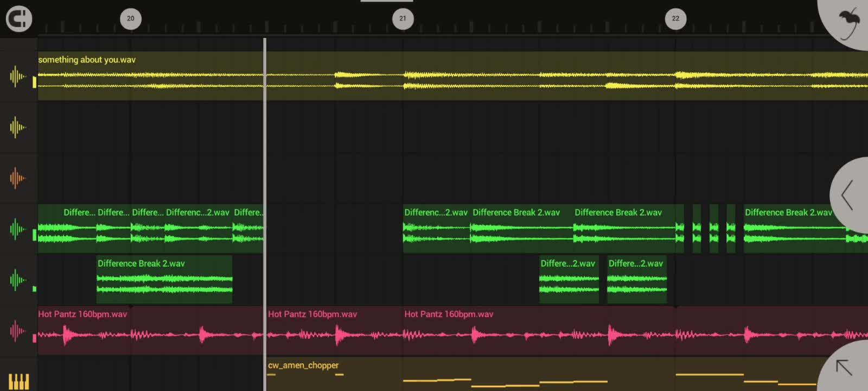Viewport: 868px width, 391px height.
Task: Select Hot Pantz 160bpm.wav clip starting at the playhead
Action: pos(335,330)
